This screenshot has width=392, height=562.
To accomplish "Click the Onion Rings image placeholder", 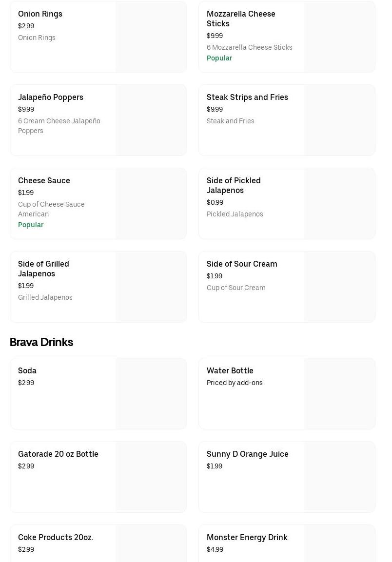I will [151, 37].
